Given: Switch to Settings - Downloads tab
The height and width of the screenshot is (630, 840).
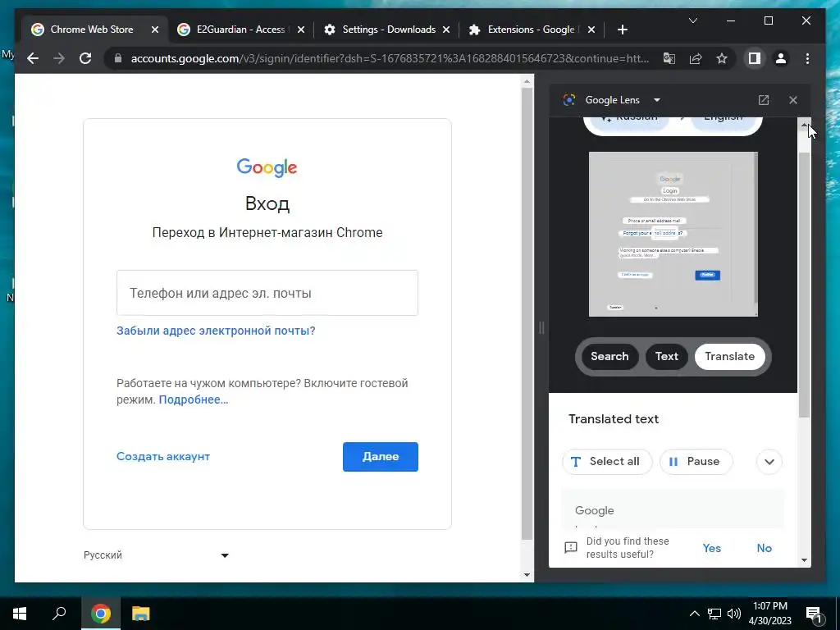Looking at the screenshot, I should pyautogui.click(x=387, y=30).
